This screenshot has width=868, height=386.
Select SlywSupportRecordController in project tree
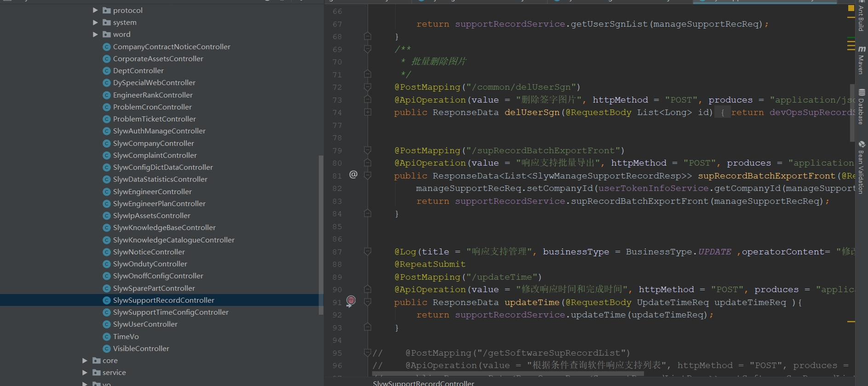[164, 300]
